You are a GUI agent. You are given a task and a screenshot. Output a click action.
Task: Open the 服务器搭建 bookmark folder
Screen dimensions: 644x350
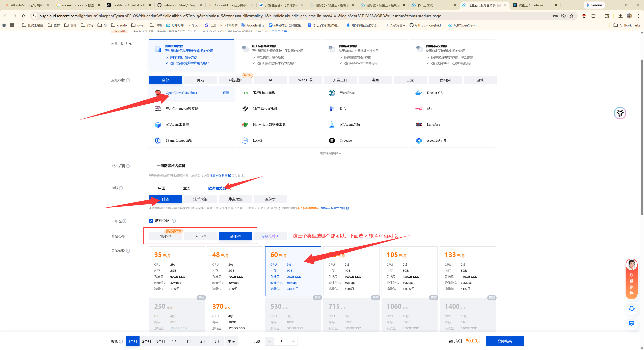33,25
